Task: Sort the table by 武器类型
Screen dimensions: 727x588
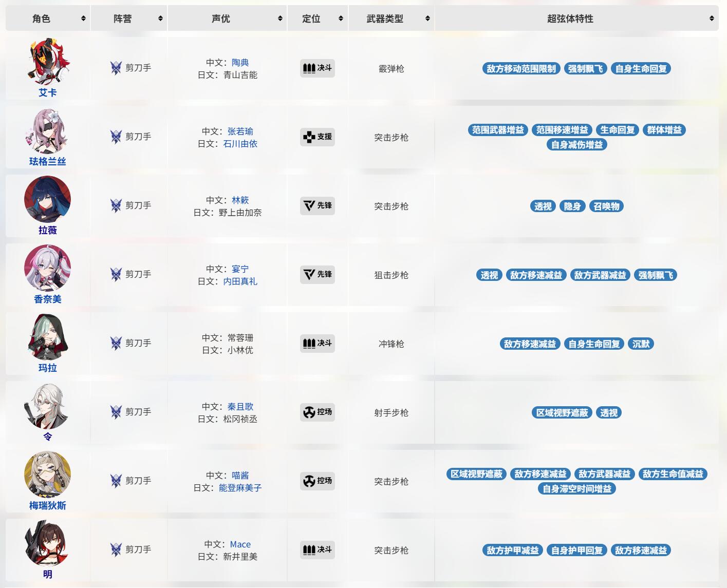Action: tap(427, 18)
